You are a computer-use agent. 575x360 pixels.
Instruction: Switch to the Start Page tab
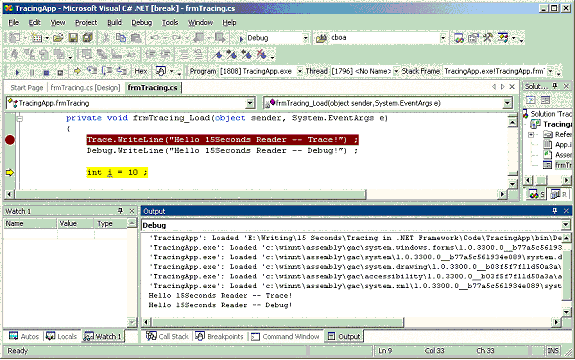click(x=27, y=88)
